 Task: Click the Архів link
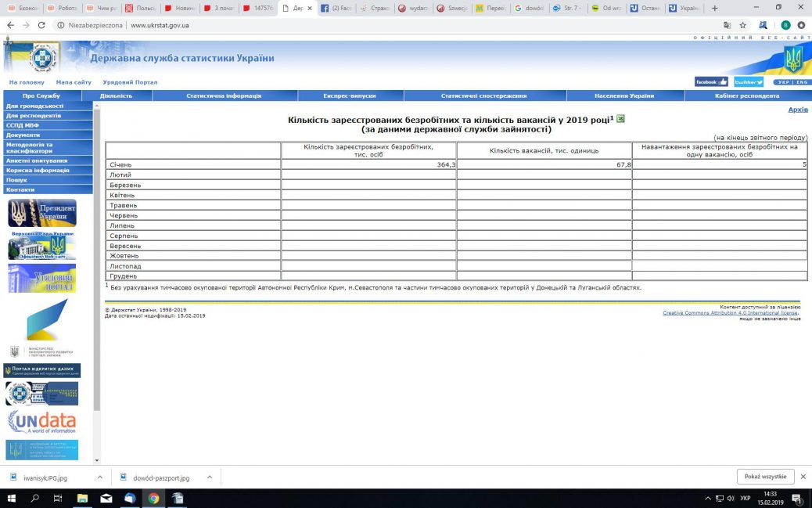[x=797, y=110]
